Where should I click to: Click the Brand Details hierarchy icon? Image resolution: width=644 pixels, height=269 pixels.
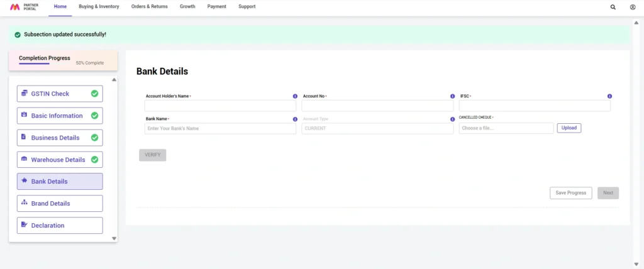coord(25,202)
